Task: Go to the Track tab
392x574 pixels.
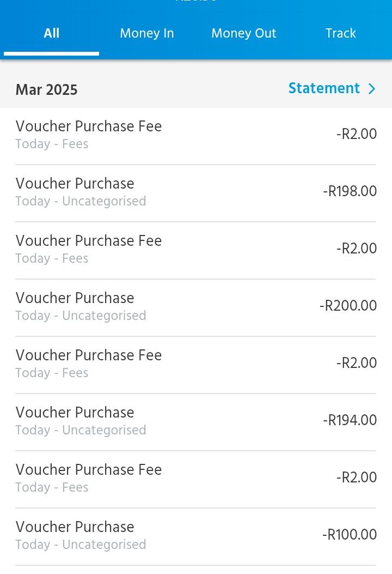Action: coord(340,33)
